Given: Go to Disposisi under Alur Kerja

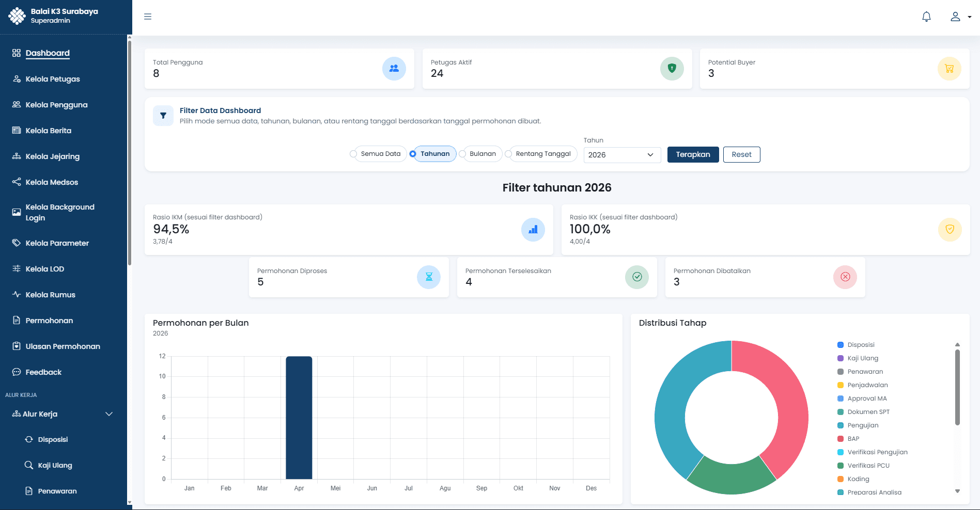Looking at the screenshot, I should [53, 439].
